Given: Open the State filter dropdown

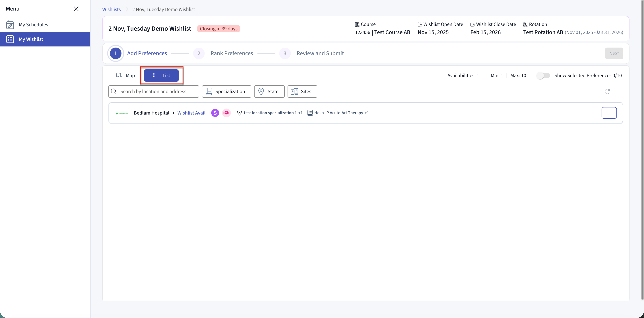Looking at the screenshot, I should point(269,92).
